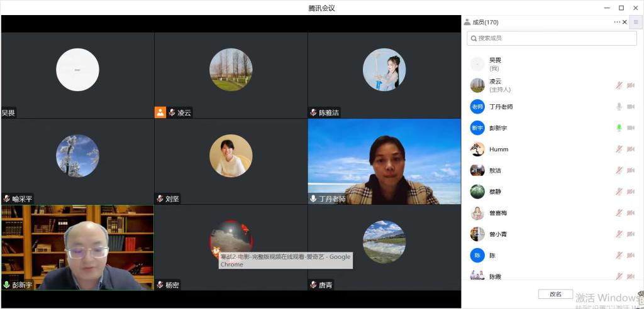This screenshot has width=644, height=309.
Task: Click 彭新宇's camera icon in member list
Action: point(631,128)
